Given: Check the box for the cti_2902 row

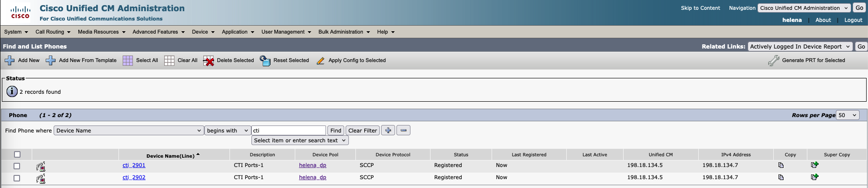Looking at the screenshot, I should (17, 178).
